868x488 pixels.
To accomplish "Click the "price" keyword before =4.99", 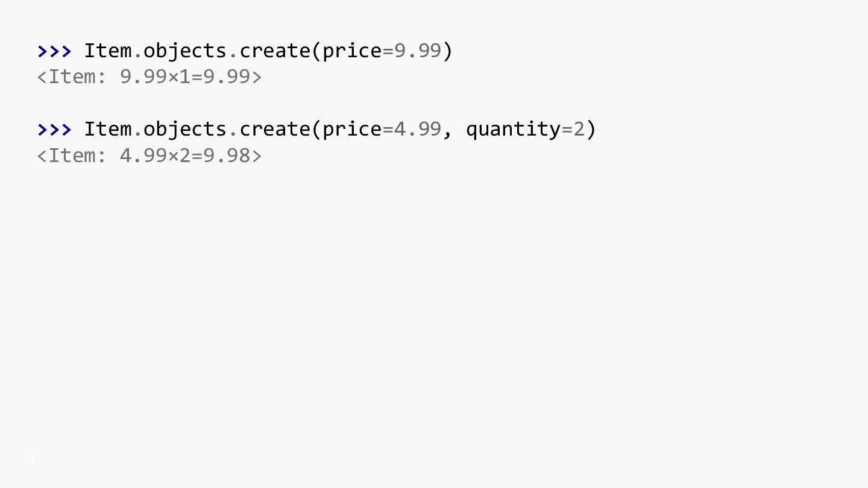I will (352, 130).
